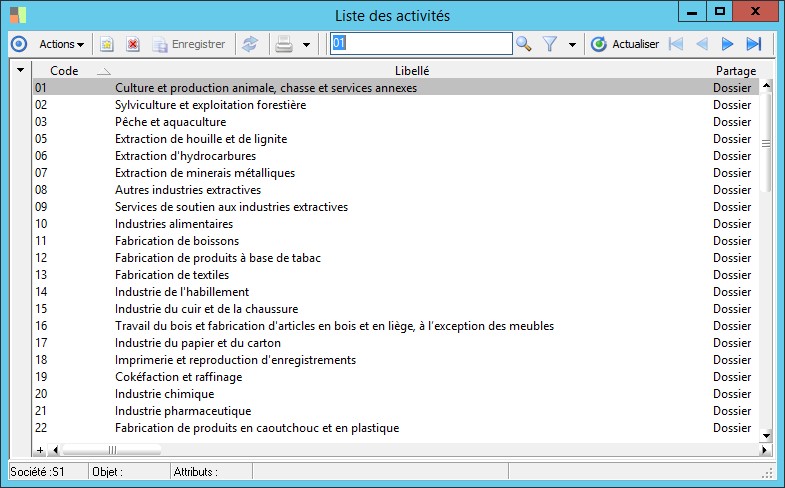785x488 pixels.
Task: Open the filter dropdown arrow
Action: pyautogui.click(x=572, y=45)
